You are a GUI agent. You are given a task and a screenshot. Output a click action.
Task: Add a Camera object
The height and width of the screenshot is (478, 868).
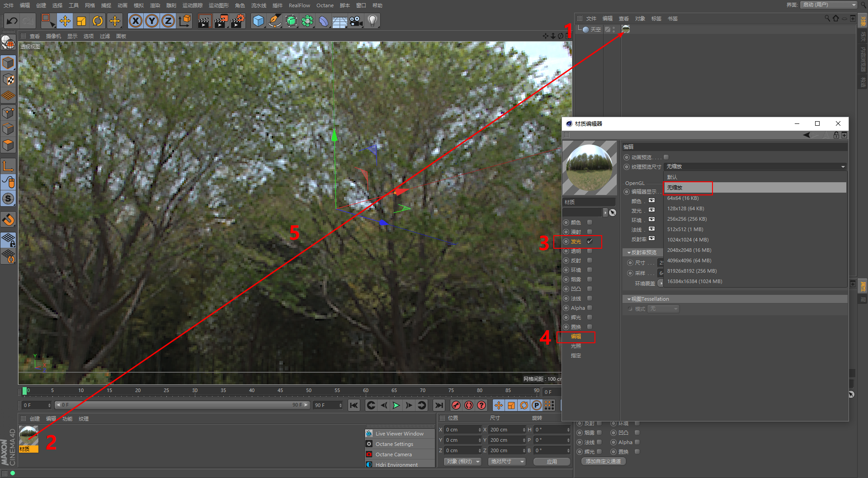[356, 21]
